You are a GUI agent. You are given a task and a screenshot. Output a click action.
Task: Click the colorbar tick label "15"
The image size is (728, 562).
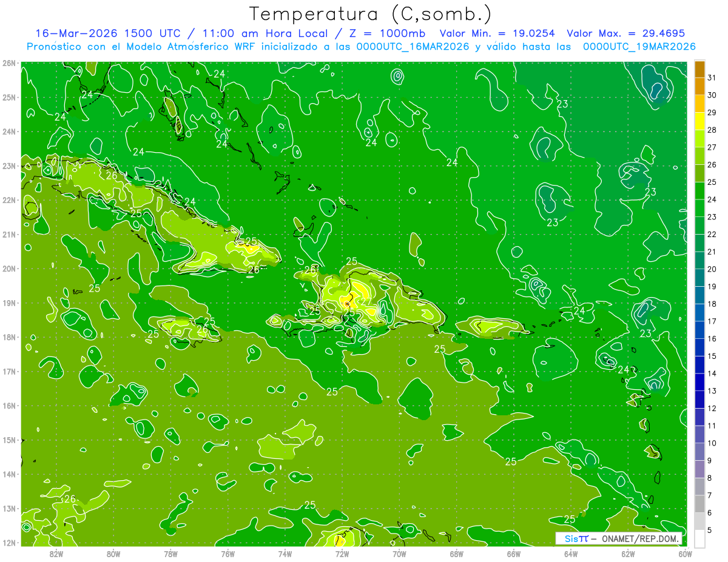click(x=712, y=356)
